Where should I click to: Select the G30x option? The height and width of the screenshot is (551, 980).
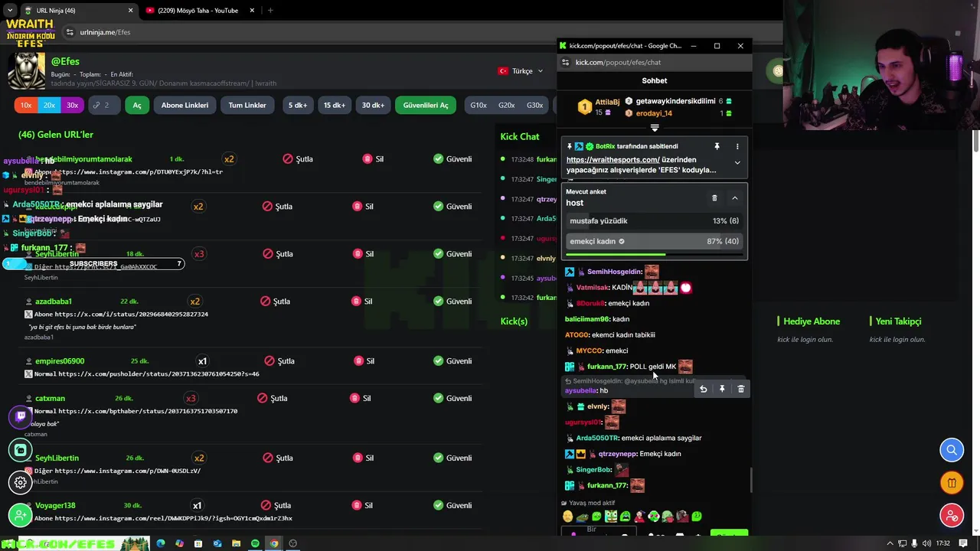pos(535,105)
